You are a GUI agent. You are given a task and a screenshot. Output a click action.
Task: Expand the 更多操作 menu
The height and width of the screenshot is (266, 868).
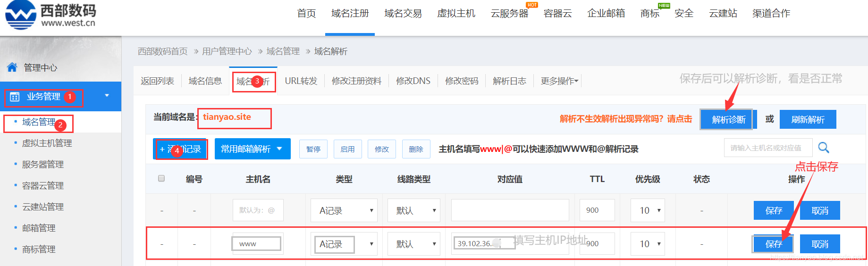point(559,81)
